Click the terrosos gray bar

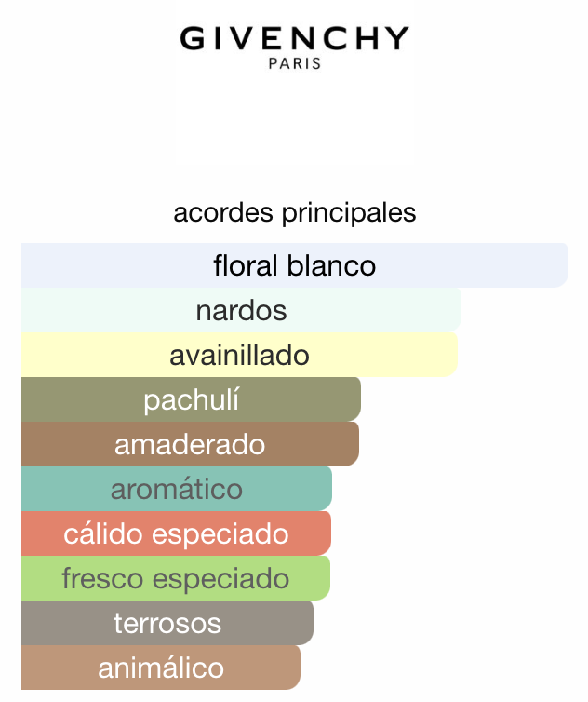(x=167, y=623)
